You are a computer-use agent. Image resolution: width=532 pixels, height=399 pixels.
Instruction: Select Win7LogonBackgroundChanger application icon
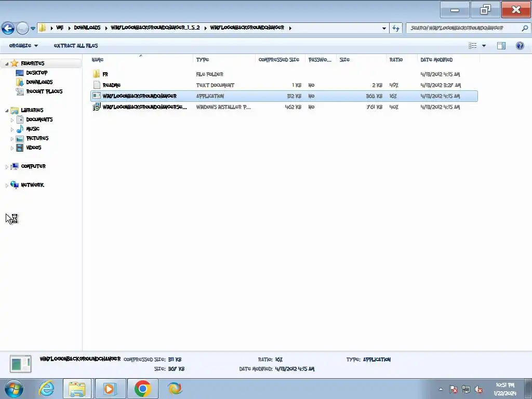[x=97, y=96]
